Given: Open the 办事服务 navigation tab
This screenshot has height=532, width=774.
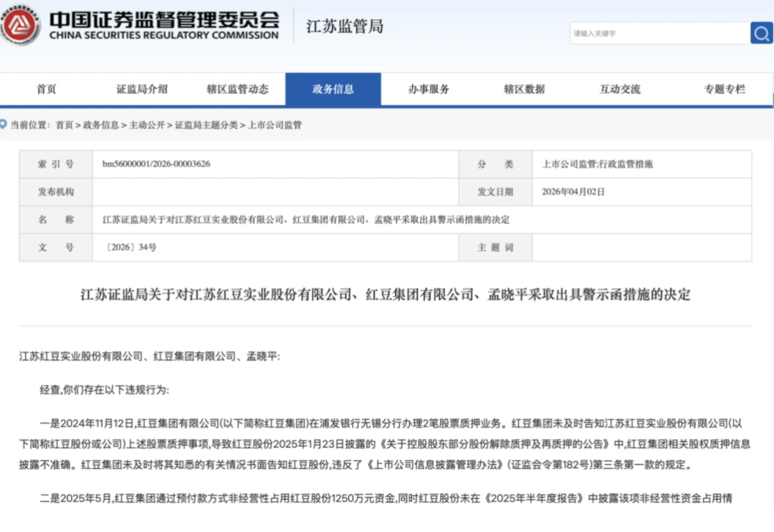Looking at the screenshot, I should coord(429,90).
